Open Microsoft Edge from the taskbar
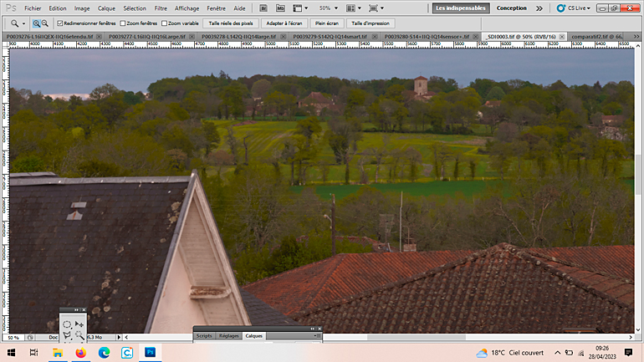 pos(104,353)
